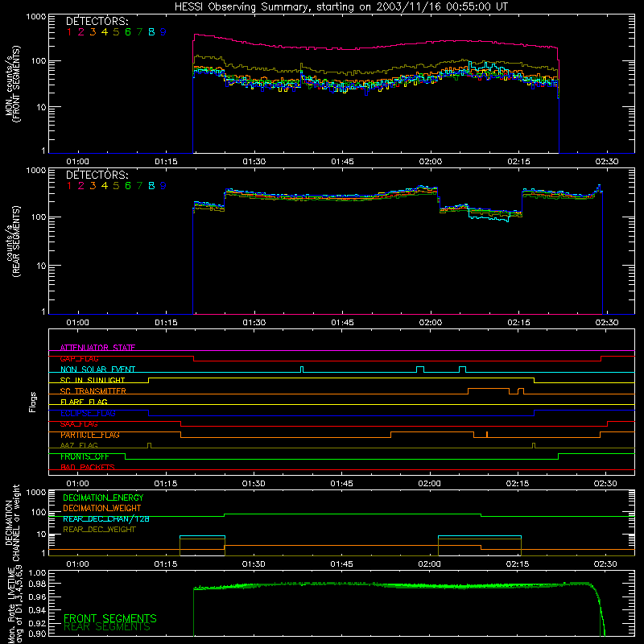644x644 pixels.
Task: Click the counts/s (REAR SEGMENTS) axis title
Action: click(x=12, y=242)
